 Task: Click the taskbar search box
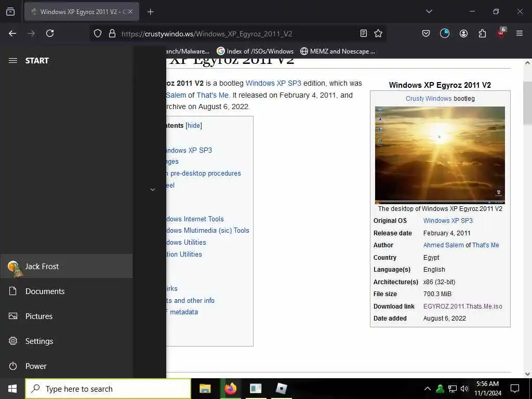point(108,389)
